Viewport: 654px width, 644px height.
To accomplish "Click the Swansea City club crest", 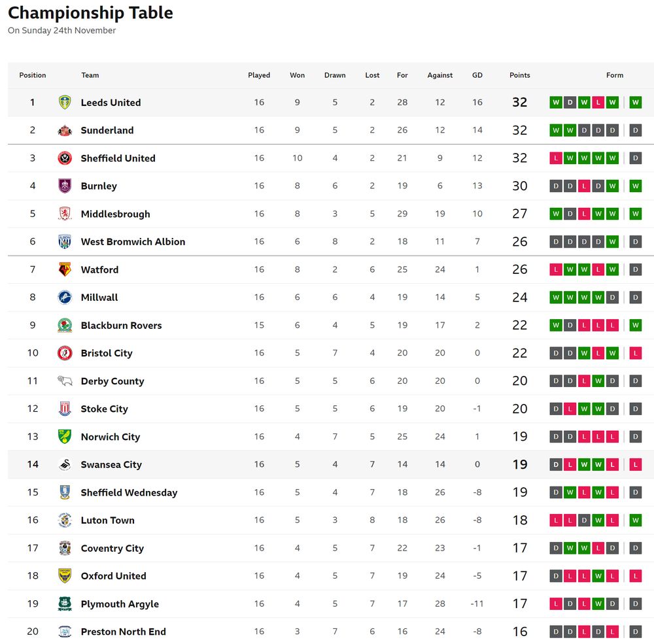I will point(65,464).
